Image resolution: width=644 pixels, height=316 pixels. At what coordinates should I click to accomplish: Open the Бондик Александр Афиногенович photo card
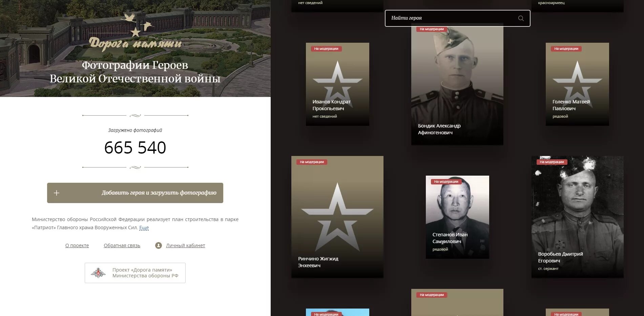pos(457,85)
